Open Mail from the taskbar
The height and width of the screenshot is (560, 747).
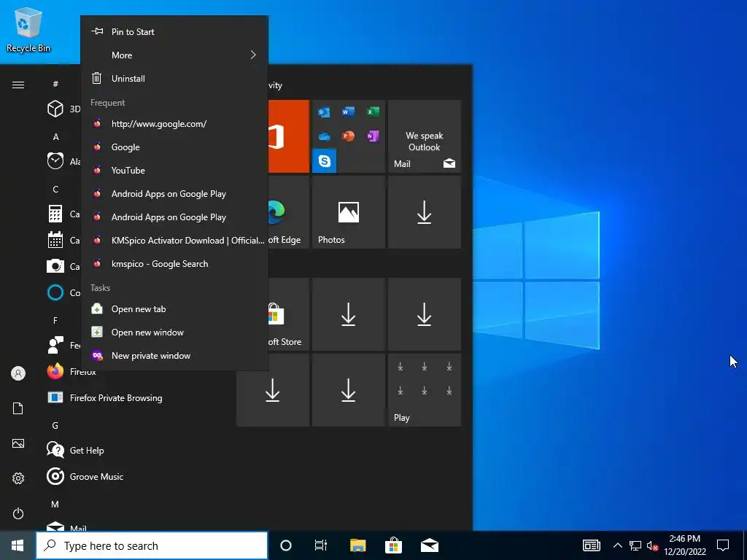coord(429,545)
